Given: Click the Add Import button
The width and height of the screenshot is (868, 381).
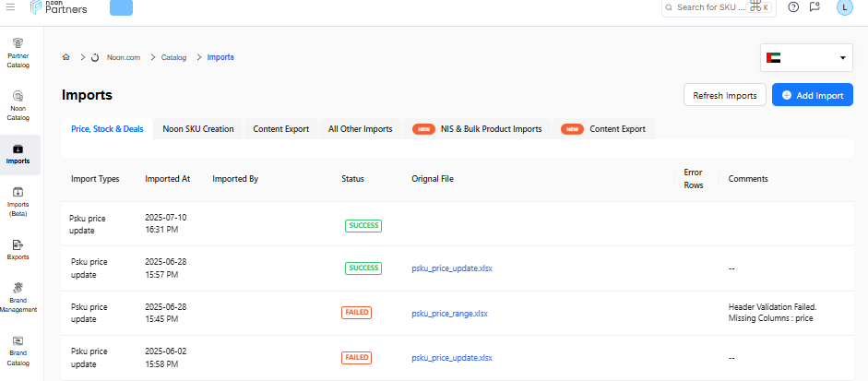Looking at the screenshot, I should 813,95.
